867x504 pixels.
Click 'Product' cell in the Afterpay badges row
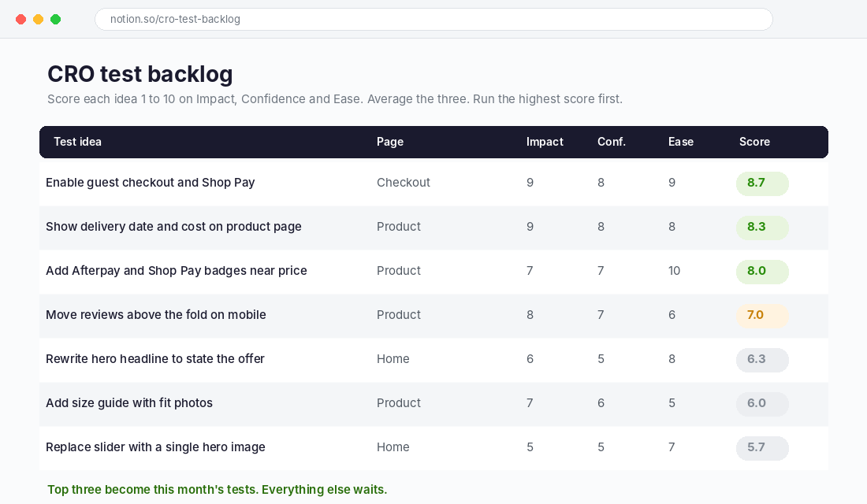coord(399,271)
